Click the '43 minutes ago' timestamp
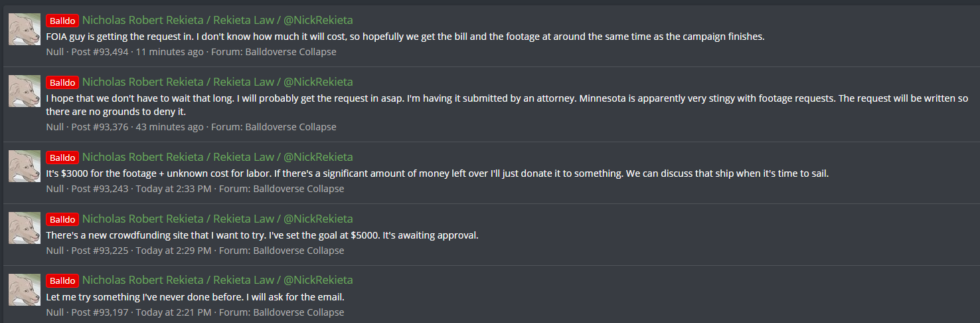The height and width of the screenshot is (323, 980). [x=170, y=127]
